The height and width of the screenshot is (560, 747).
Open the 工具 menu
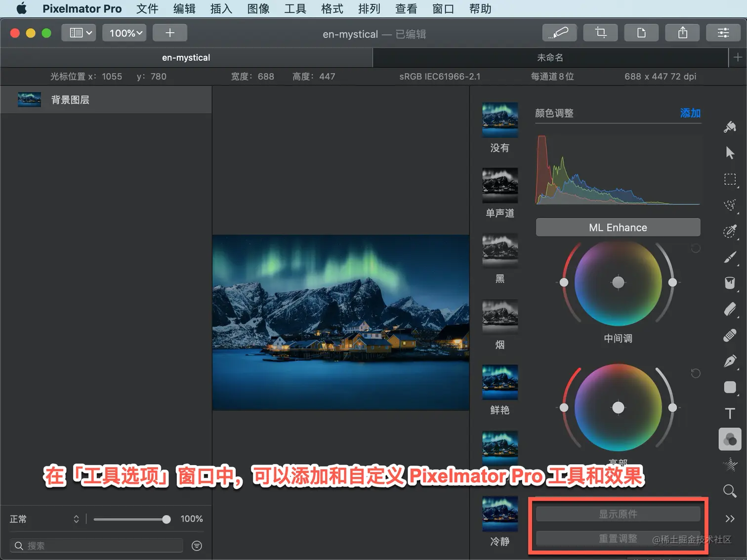pos(295,9)
